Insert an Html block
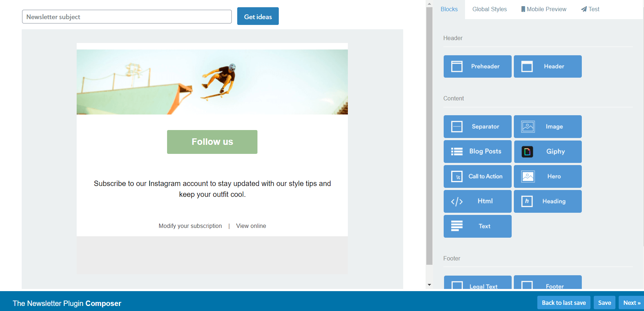This screenshot has width=644, height=311. click(x=477, y=201)
